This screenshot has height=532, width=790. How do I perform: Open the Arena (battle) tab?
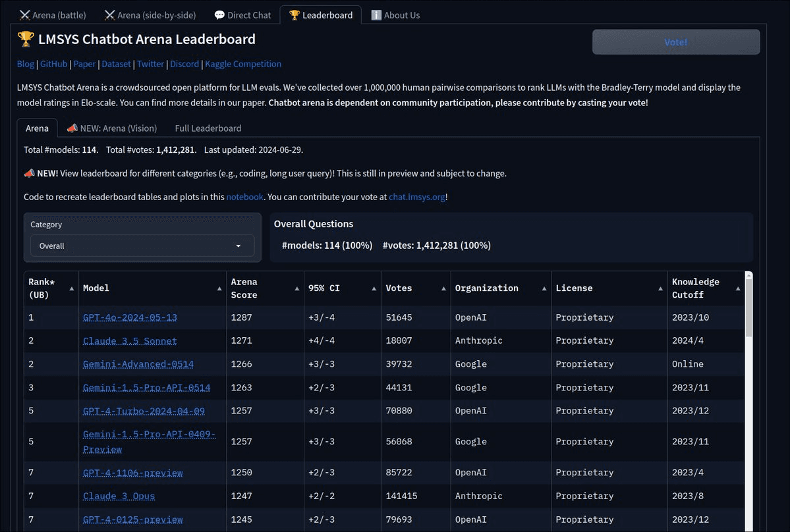tap(53, 15)
